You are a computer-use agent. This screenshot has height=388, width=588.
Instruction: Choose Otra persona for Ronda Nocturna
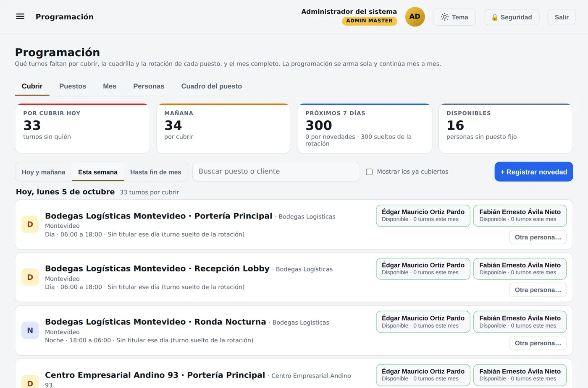pyautogui.click(x=538, y=343)
